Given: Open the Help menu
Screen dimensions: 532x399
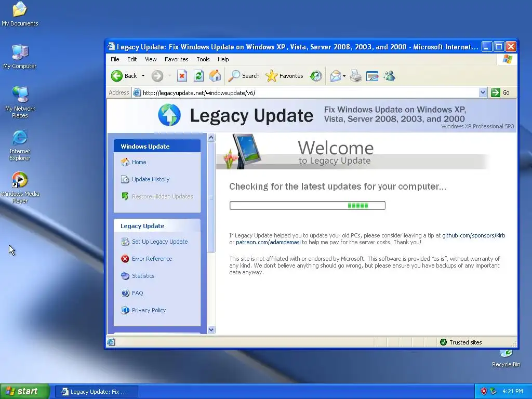Looking at the screenshot, I should tap(223, 59).
